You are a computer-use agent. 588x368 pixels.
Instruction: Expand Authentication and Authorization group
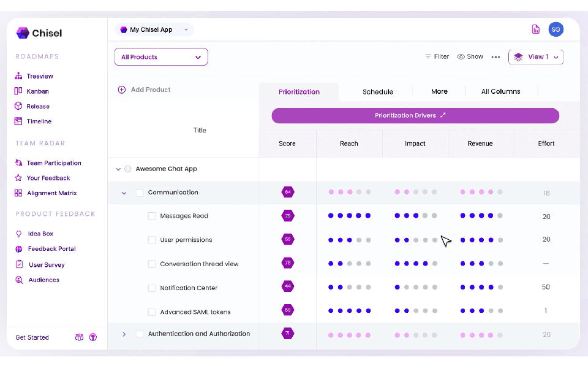pos(124,334)
